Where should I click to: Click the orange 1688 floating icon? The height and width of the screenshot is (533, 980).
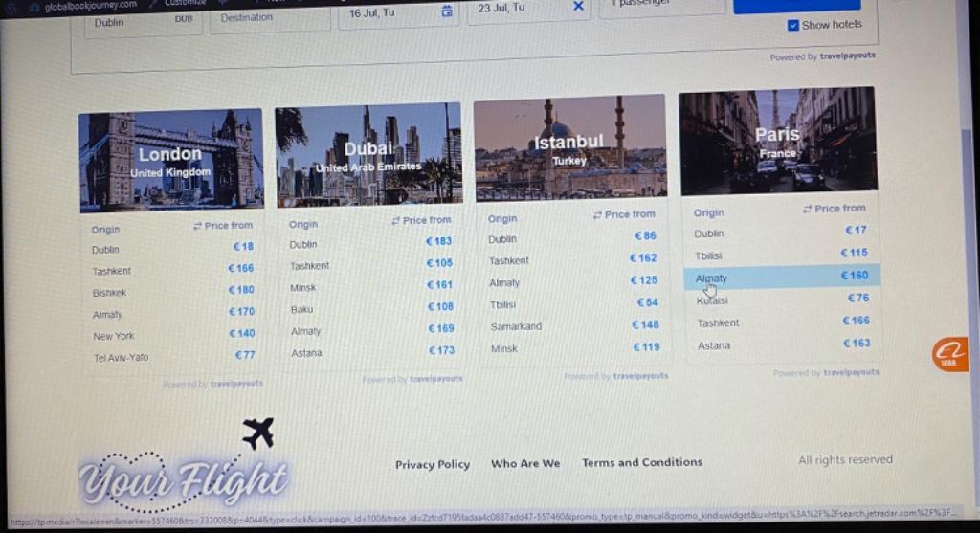coord(949,354)
